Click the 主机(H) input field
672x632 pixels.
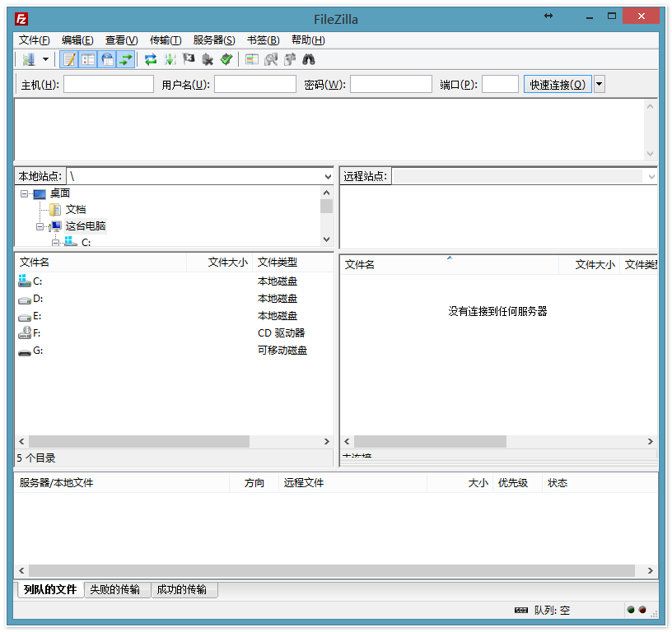pos(107,83)
